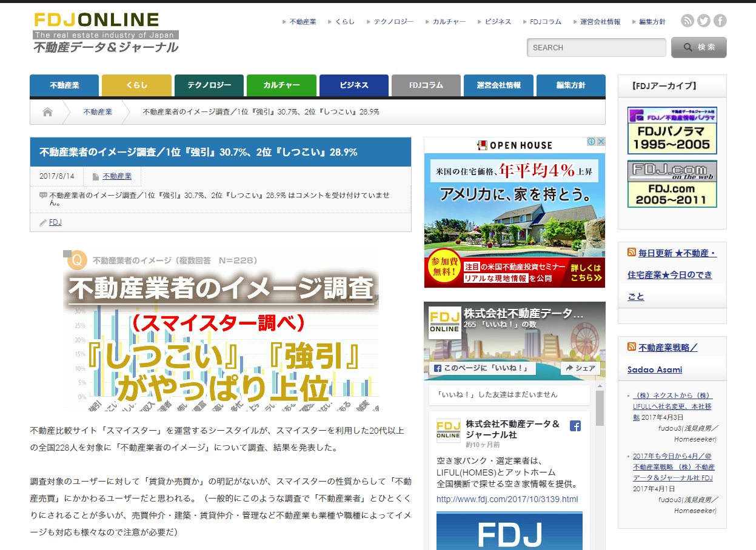The image size is (756, 550).
Task: Open 株式会社不動産データ Facebook page title
Action: click(x=524, y=313)
